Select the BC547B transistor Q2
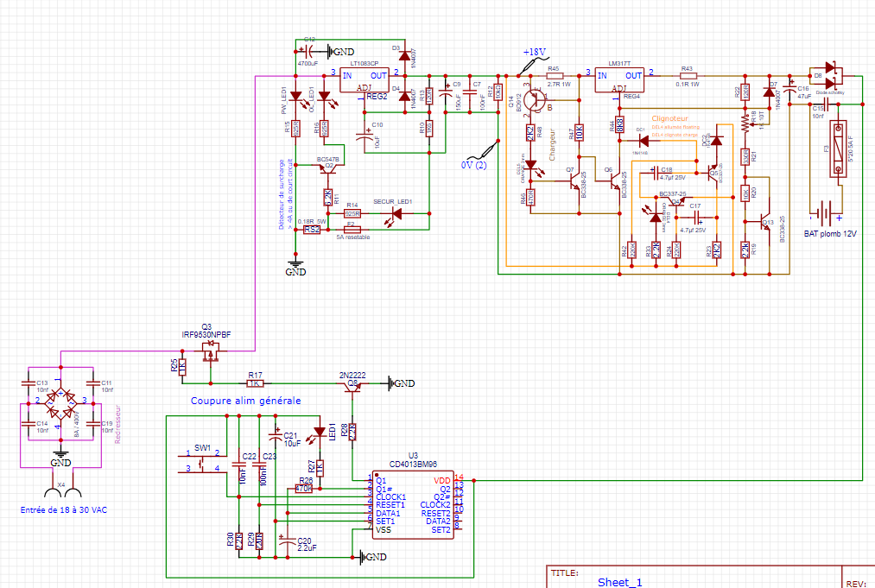The width and height of the screenshot is (875, 588). [328, 168]
